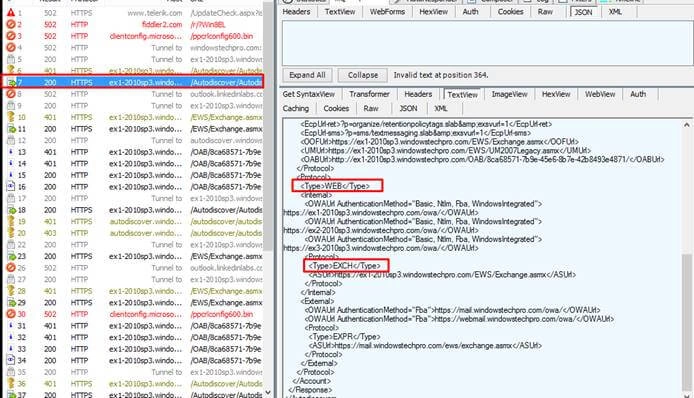Open the response Caching tab

tap(296, 108)
